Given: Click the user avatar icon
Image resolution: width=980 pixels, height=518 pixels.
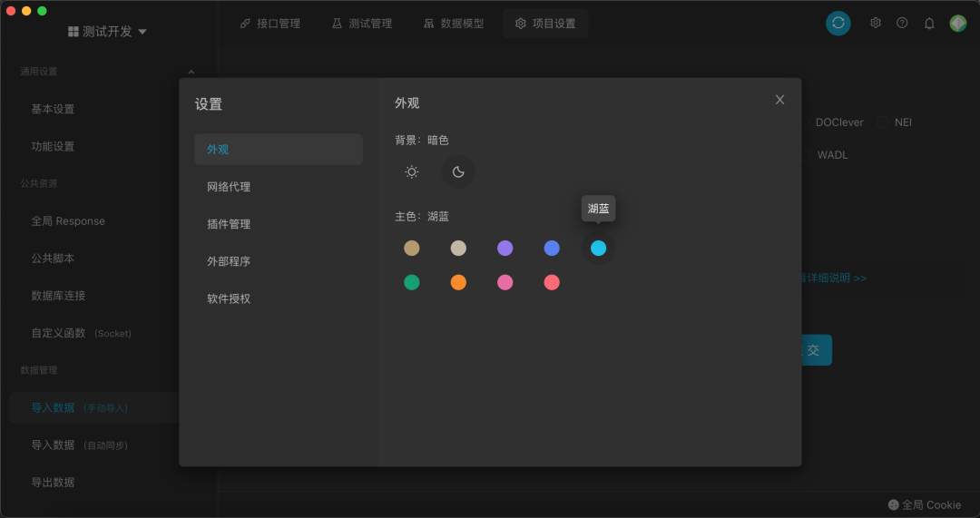Looking at the screenshot, I should click(x=957, y=23).
